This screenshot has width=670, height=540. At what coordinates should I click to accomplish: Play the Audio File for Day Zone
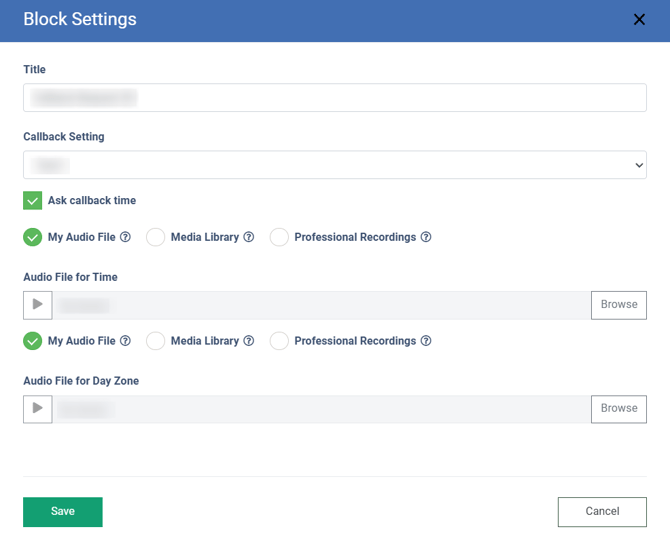pyautogui.click(x=38, y=409)
